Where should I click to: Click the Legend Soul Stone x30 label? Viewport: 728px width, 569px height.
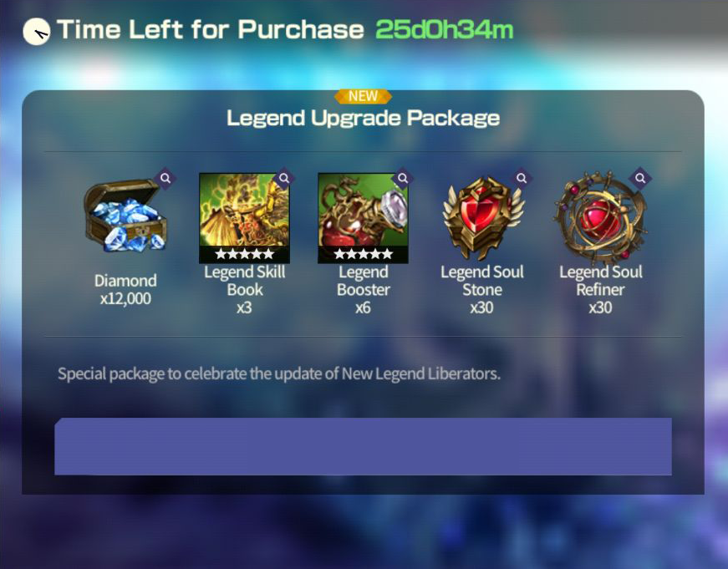[482, 290]
